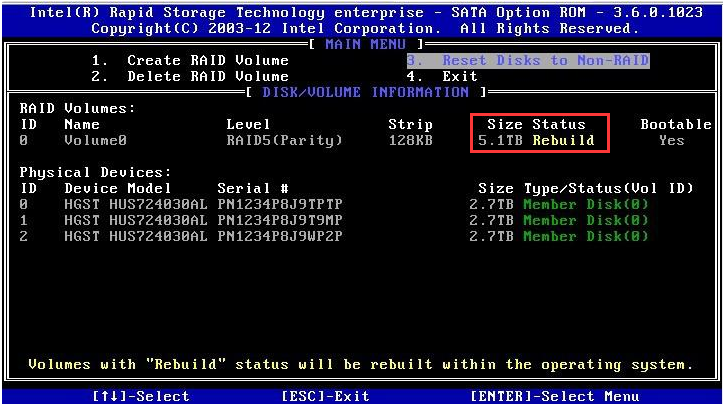Click the Rebuild status warning message

tap(361, 364)
